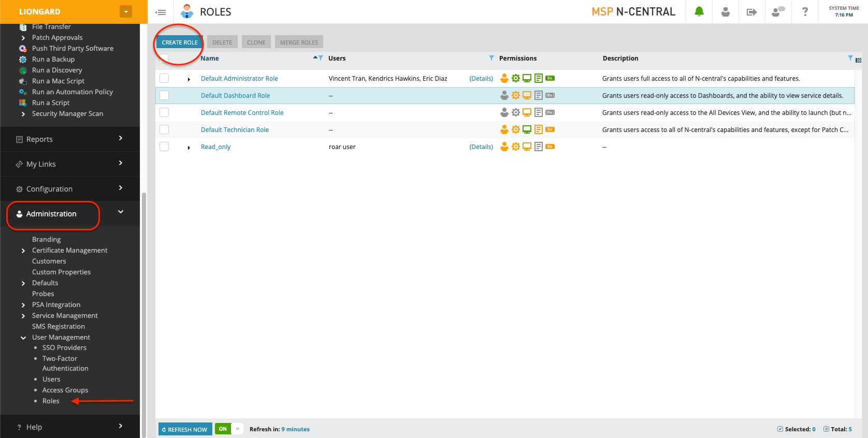Image resolution: width=868 pixels, height=438 pixels.
Task: Open the Default Technician Role link
Action: point(235,129)
